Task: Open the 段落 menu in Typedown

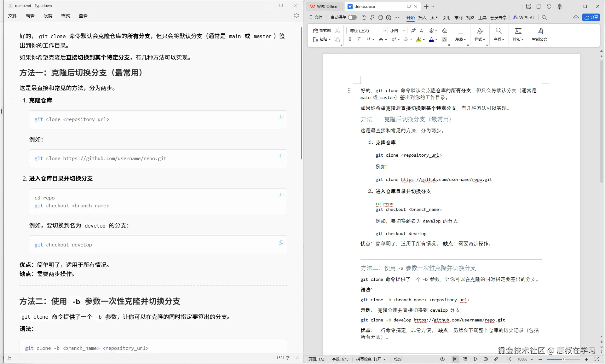Action: [48, 16]
